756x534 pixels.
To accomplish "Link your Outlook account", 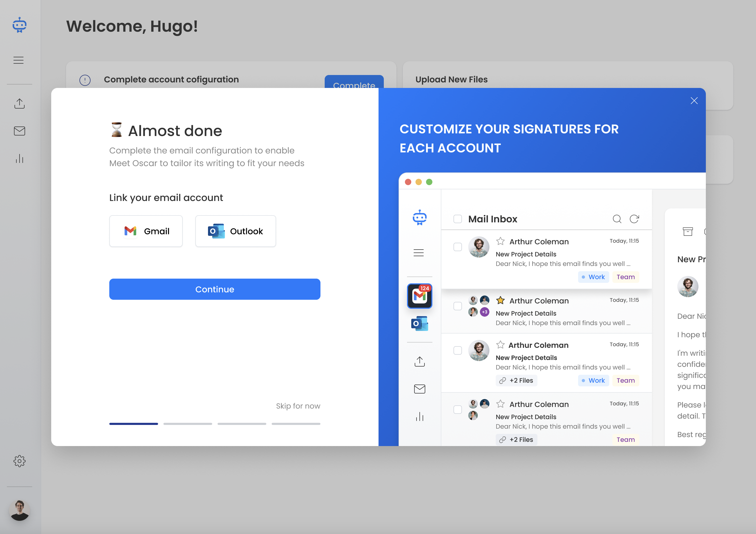I will [x=235, y=231].
